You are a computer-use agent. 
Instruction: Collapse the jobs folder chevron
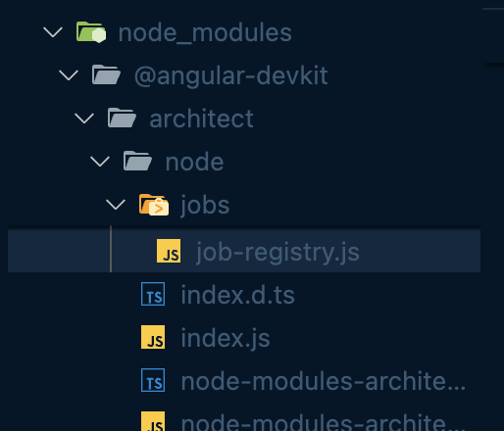[116, 205]
